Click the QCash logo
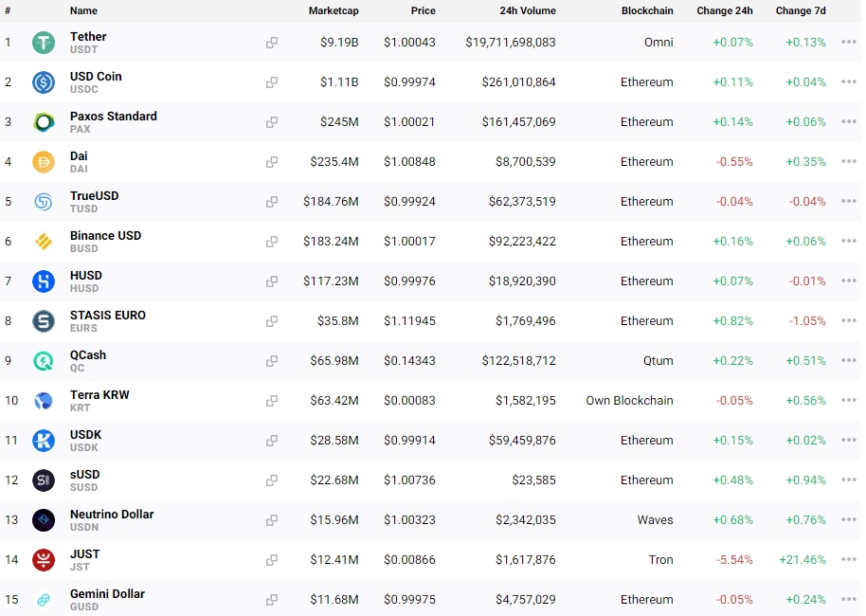The width and height of the screenshot is (866, 616). [44, 361]
